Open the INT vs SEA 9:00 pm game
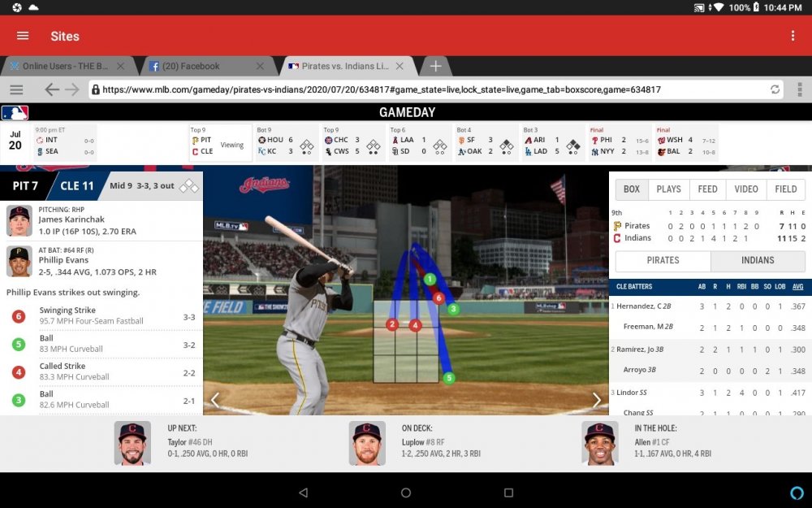Viewport: 812px width, 508px height. point(65,142)
